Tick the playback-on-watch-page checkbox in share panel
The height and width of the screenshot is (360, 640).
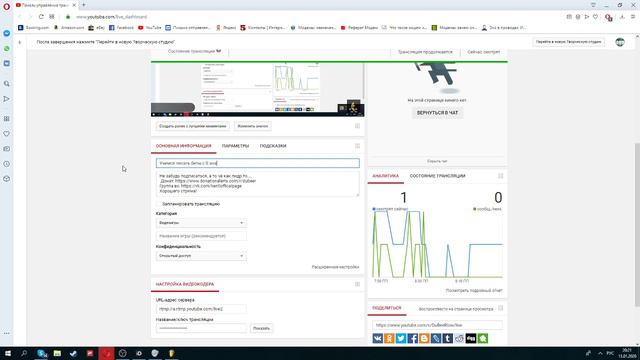pyautogui.click(x=500, y=309)
